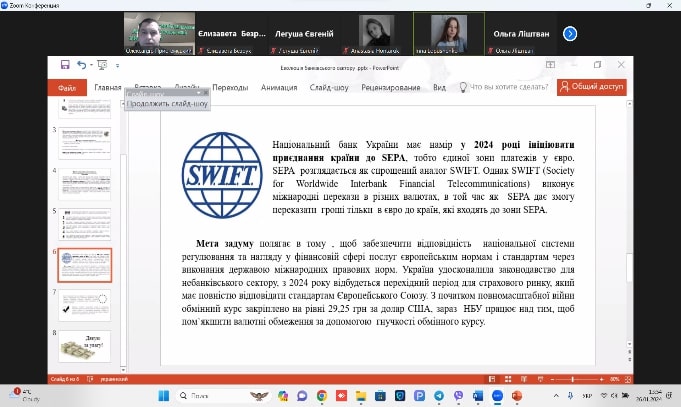The height and width of the screenshot is (407, 681).
Task: Select slide 3 thumbnail
Action: coord(85,143)
